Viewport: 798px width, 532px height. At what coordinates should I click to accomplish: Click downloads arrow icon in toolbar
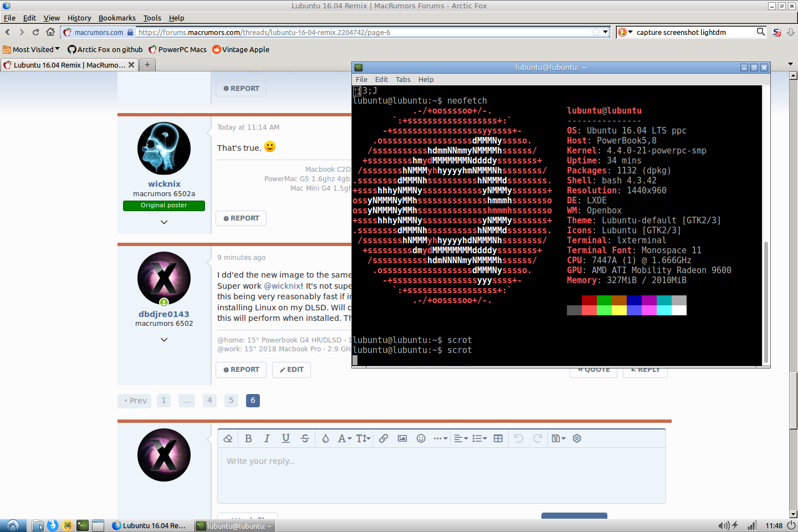791,32
